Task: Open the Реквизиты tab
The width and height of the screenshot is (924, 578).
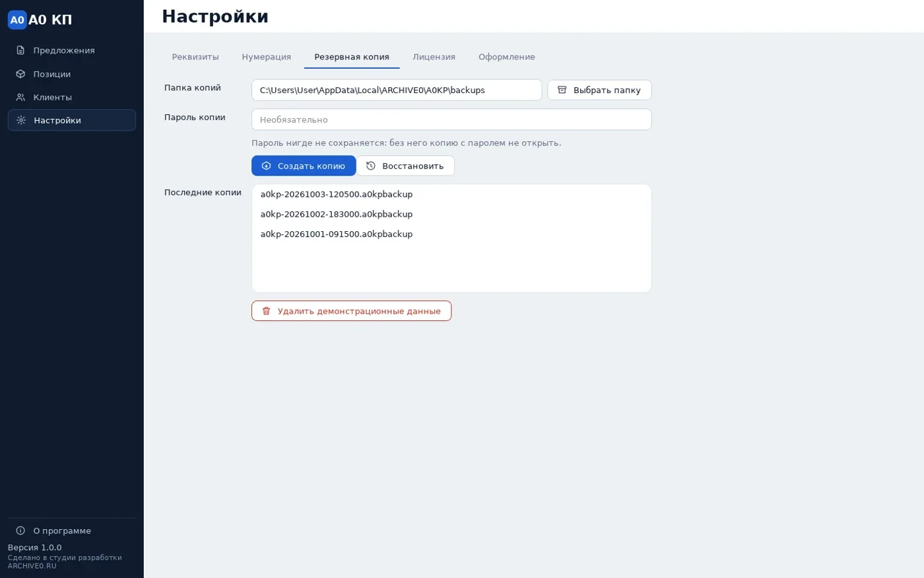Action: (x=195, y=57)
